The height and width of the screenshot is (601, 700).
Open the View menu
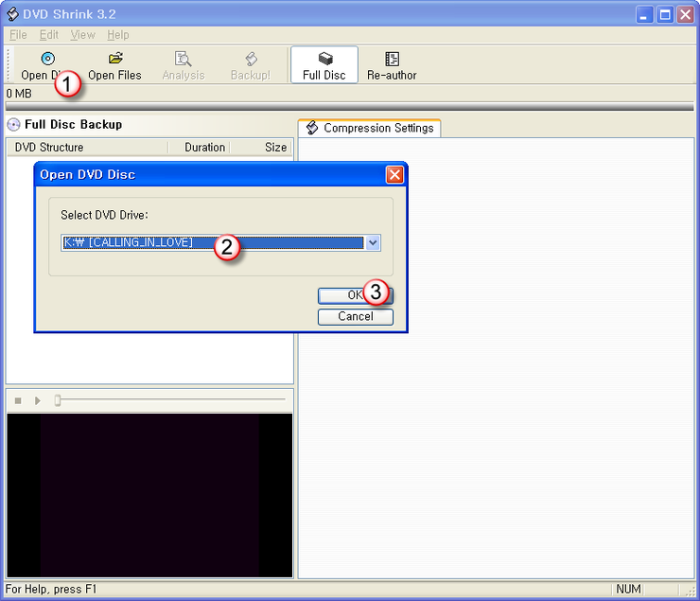82,35
